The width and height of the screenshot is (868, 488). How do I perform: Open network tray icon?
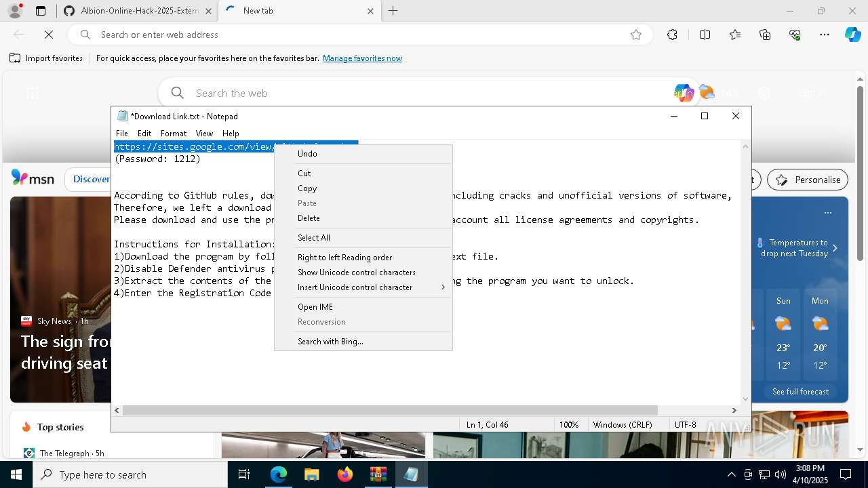click(764, 474)
